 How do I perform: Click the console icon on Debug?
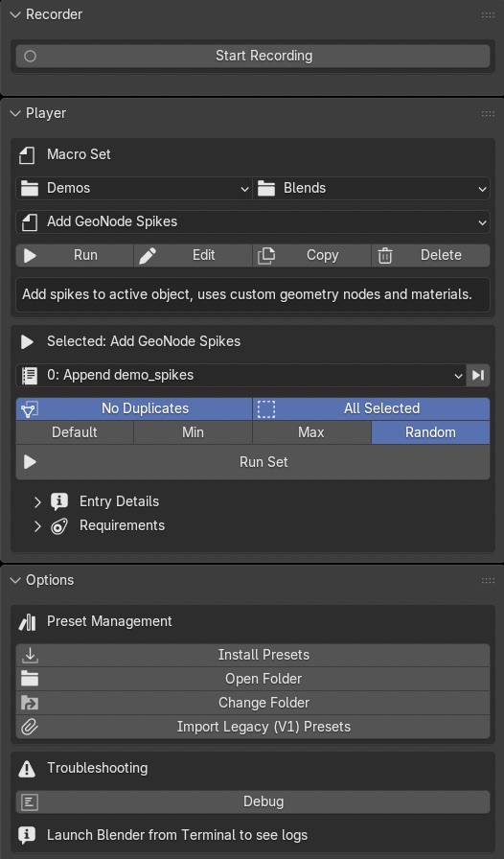30,802
